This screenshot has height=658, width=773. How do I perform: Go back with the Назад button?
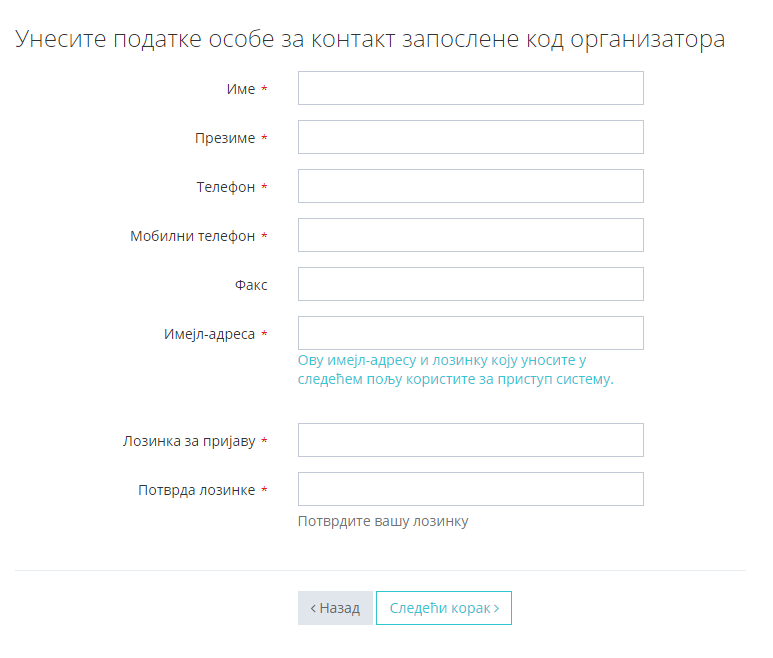(335, 608)
